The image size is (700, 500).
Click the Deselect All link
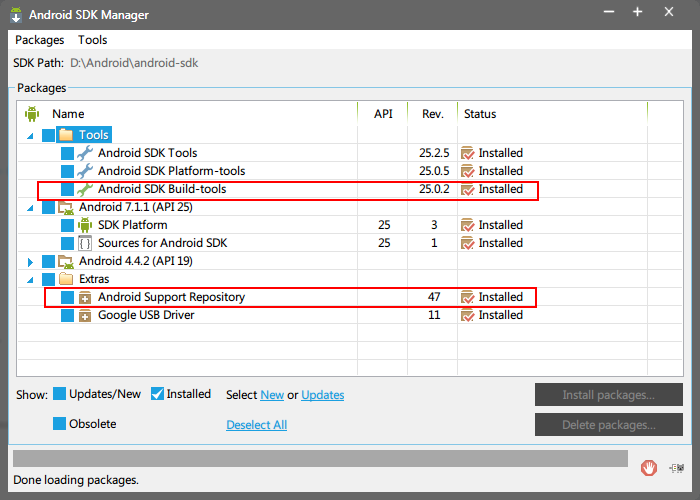pyautogui.click(x=257, y=425)
